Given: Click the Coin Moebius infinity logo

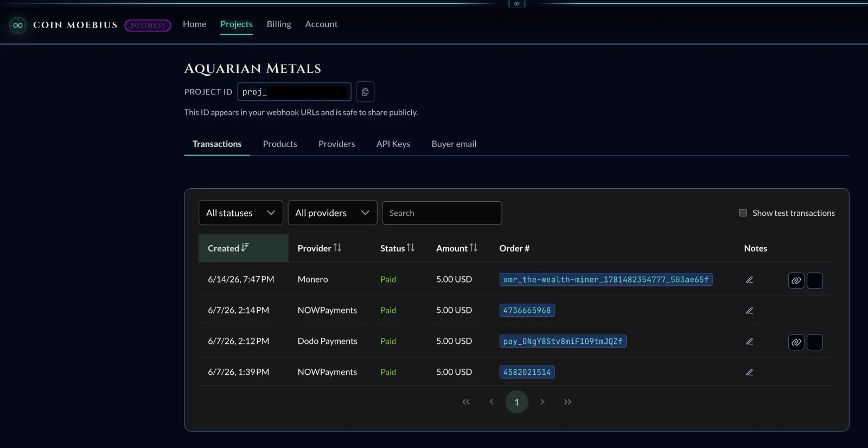Looking at the screenshot, I should (18, 25).
